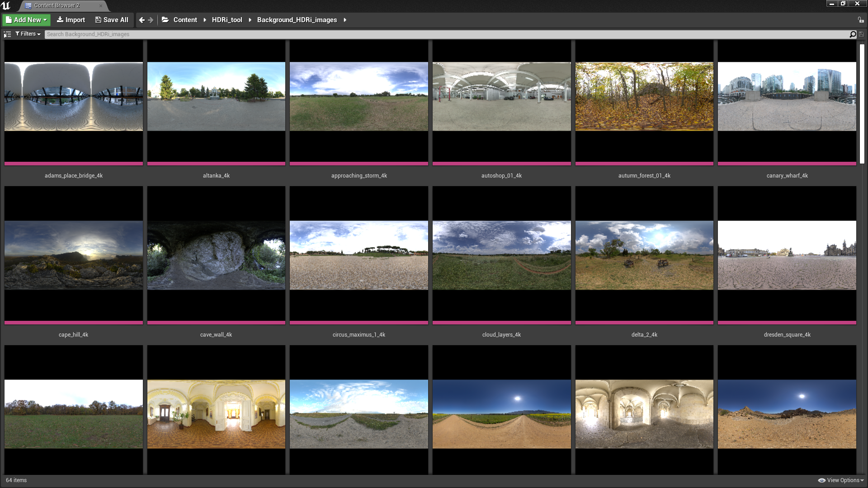Click the navigate forward arrow
The width and height of the screenshot is (868, 488).
pyautogui.click(x=151, y=20)
